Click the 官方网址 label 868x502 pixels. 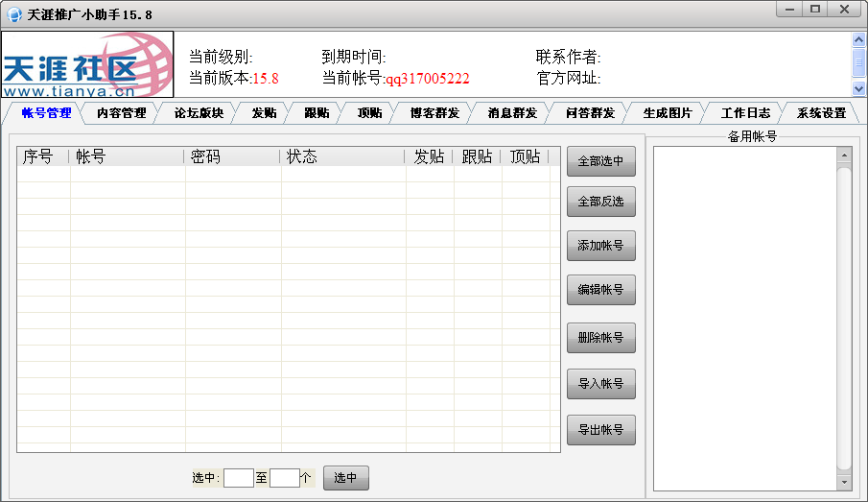click(x=568, y=78)
